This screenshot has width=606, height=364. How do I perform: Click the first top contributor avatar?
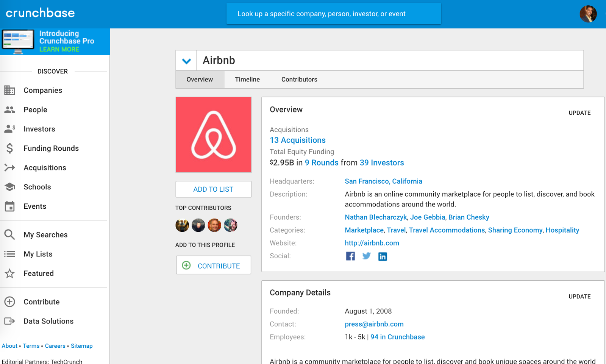pyautogui.click(x=182, y=225)
